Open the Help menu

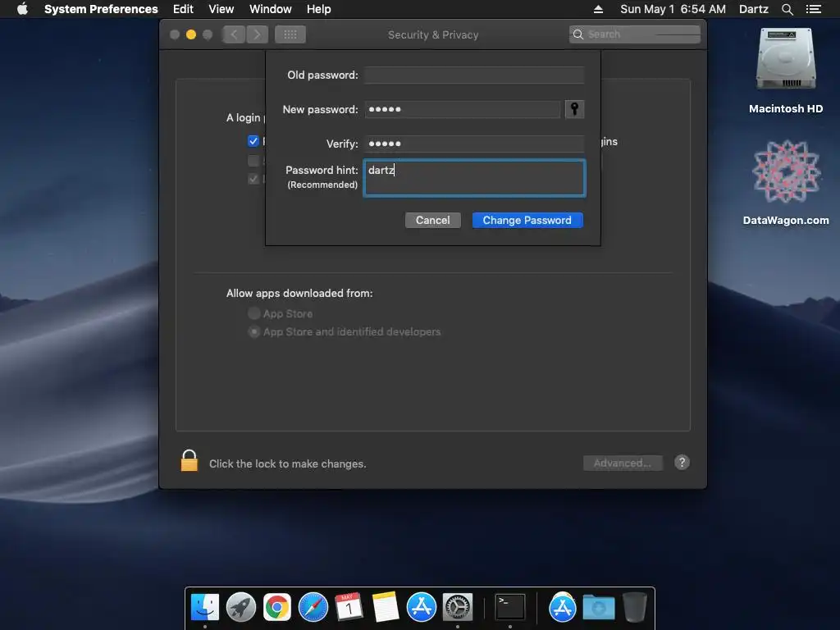[319, 9]
